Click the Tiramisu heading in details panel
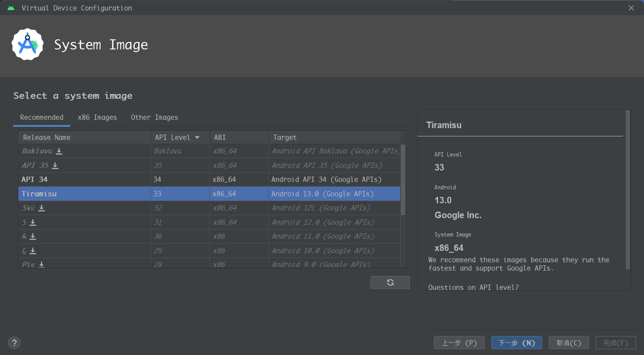 click(444, 125)
